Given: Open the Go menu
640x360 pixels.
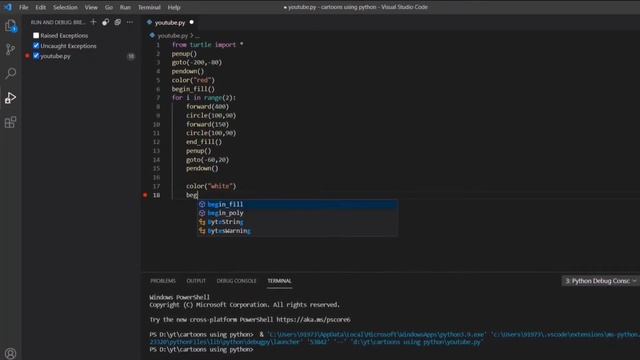Looking at the screenshot, I should tap(109, 7).
